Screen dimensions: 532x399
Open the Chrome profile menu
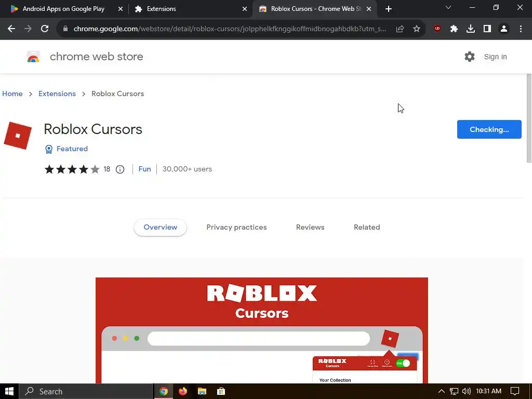(x=504, y=29)
